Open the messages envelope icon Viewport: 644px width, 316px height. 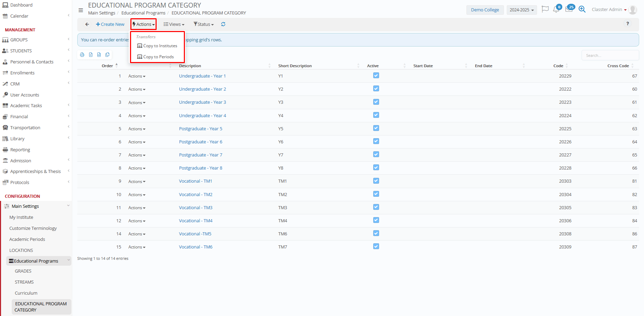point(569,9)
